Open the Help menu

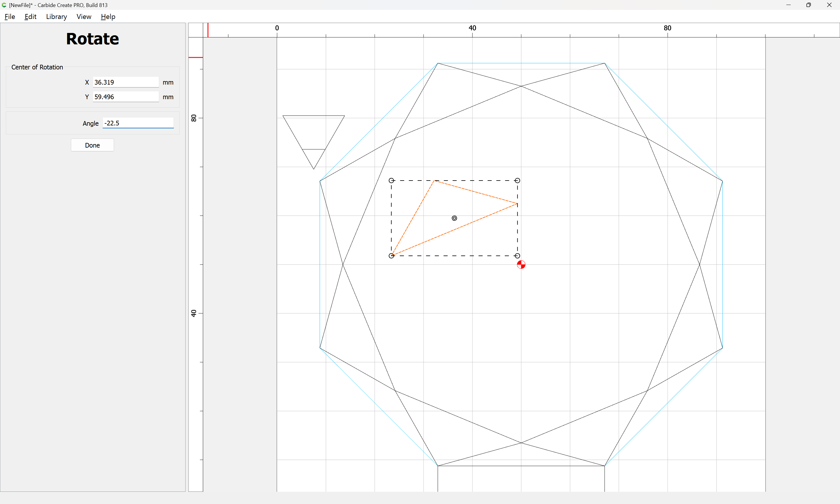click(x=108, y=17)
